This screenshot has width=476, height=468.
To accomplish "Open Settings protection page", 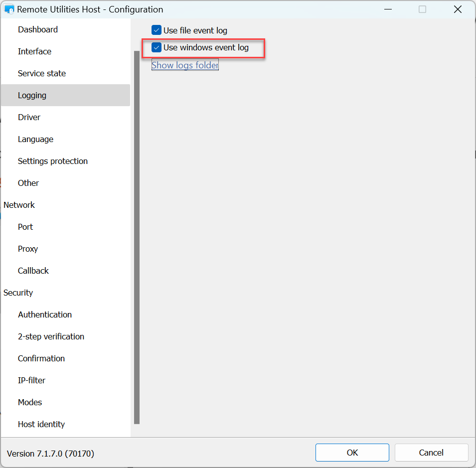I will (x=66, y=161).
